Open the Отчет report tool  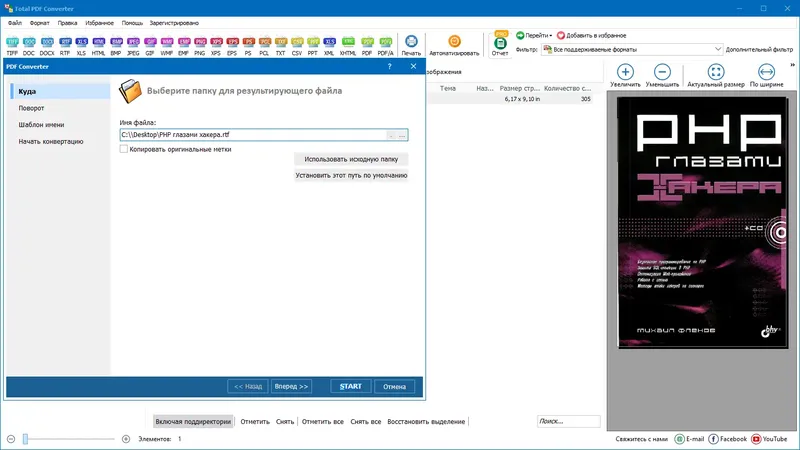pos(500,45)
